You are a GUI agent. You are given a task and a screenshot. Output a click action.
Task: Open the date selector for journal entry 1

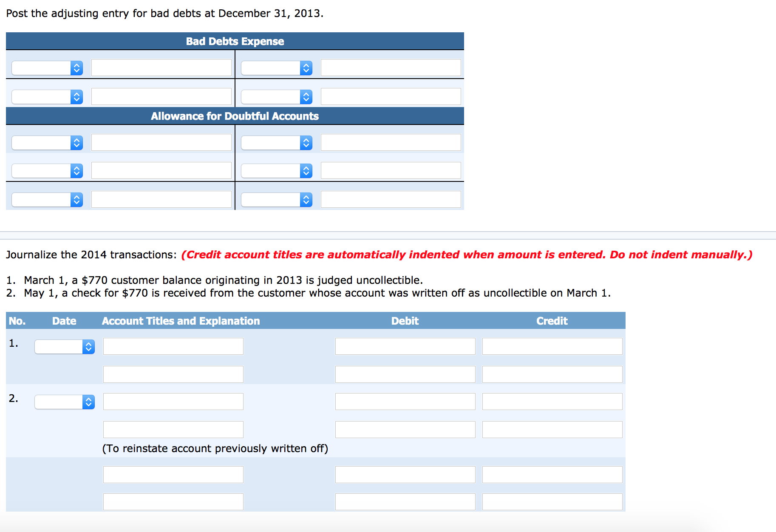coord(64,346)
